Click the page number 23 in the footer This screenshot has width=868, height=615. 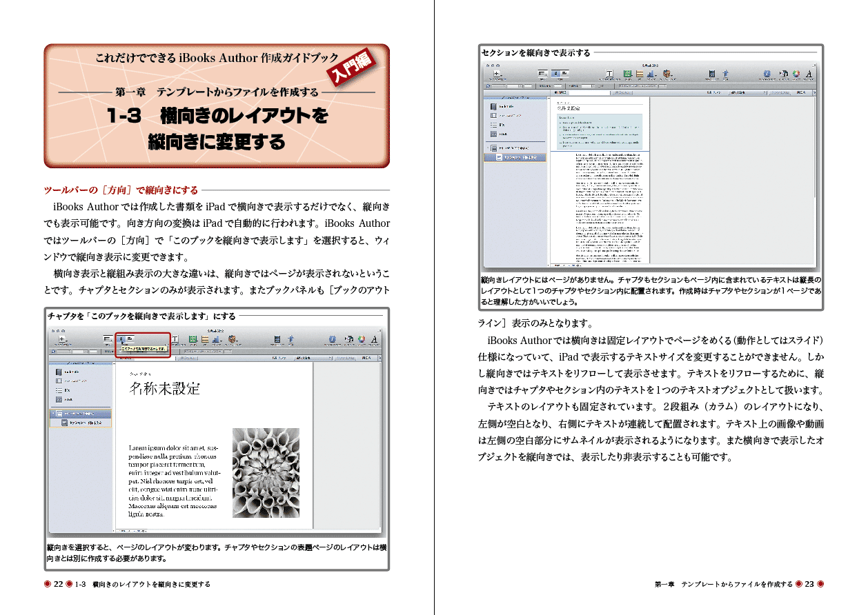[809, 585]
